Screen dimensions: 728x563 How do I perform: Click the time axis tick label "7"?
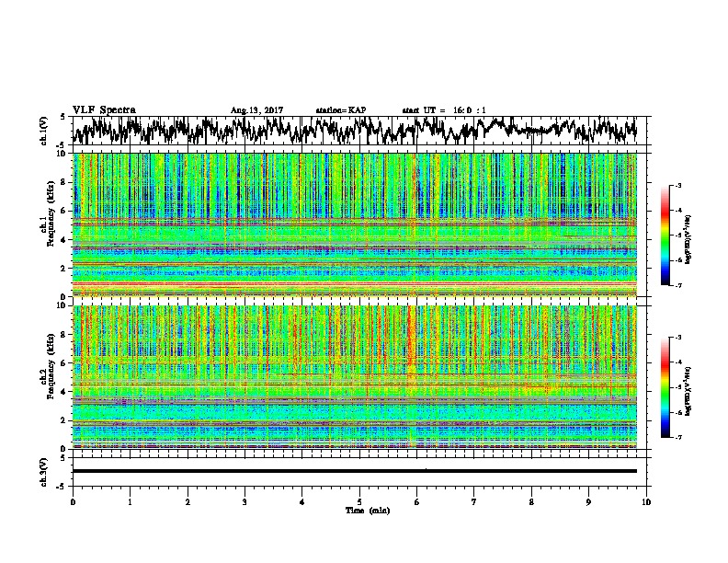474,502
